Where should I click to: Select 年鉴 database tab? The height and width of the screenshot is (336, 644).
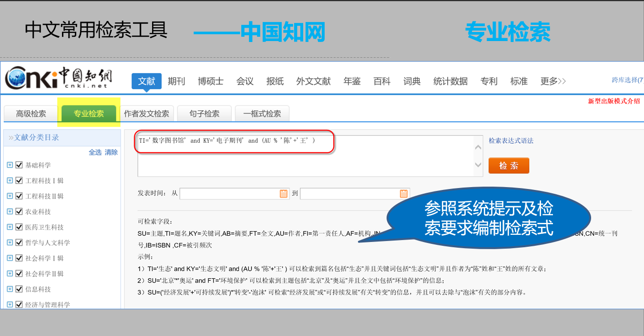pyautogui.click(x=352, y=81)
